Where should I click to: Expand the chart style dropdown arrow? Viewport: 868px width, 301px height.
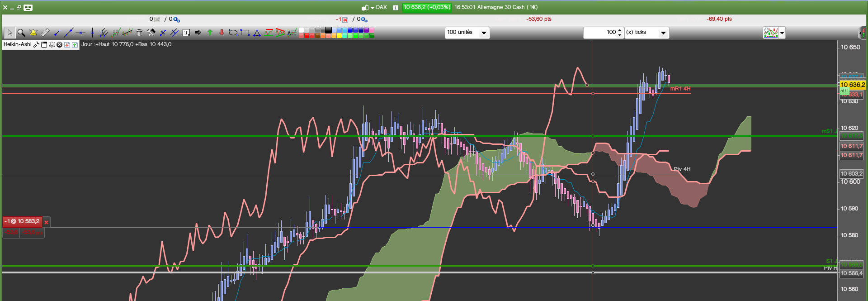[x=782, y=33]
